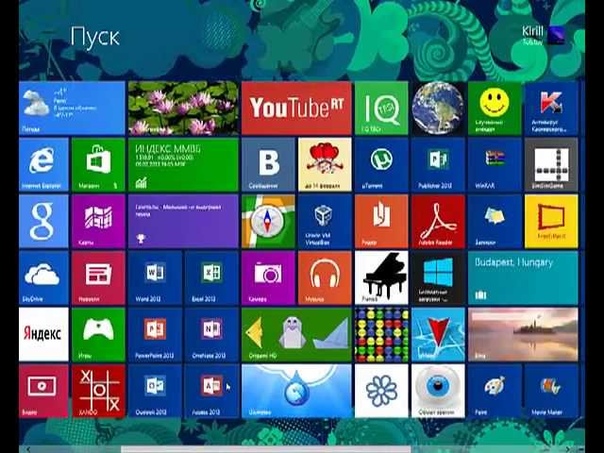This screenshot has height=453, width=604.
Task: Open the Notes tile with sticky papers
Action: click(495, 221)
